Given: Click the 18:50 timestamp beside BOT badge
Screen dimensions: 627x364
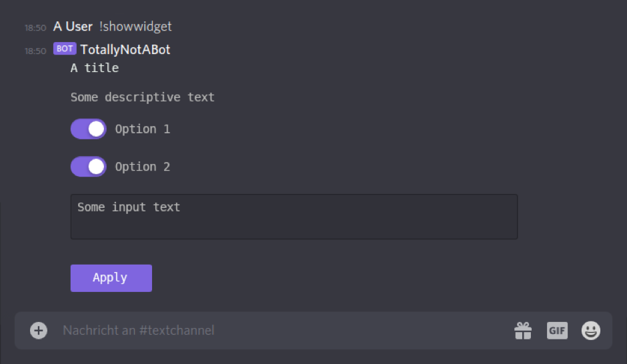Looking at the screenshot, I should pos(35,51).
